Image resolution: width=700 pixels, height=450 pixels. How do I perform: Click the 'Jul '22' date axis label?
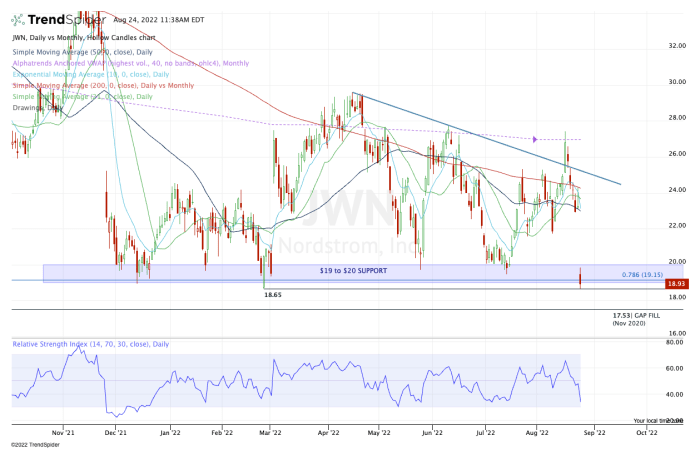pyautogui.click(x=485, y=433)
